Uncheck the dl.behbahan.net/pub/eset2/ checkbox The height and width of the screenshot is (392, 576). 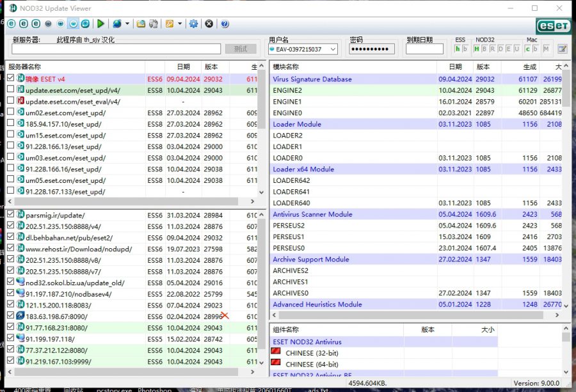10,237
